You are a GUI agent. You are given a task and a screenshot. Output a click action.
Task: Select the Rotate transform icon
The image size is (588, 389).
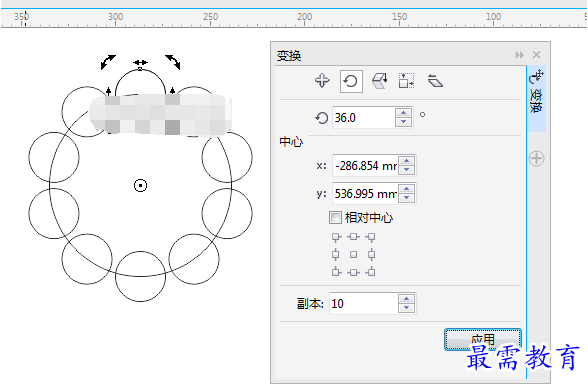coord(351,81)
